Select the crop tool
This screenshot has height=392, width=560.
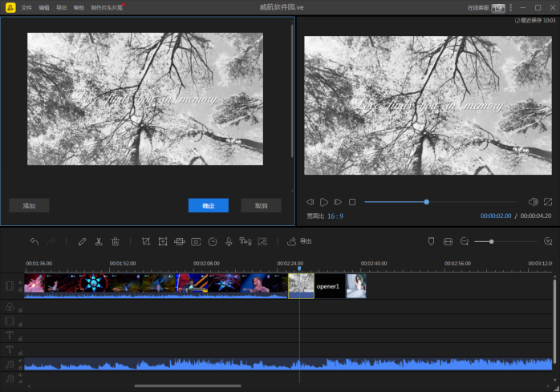146,241
